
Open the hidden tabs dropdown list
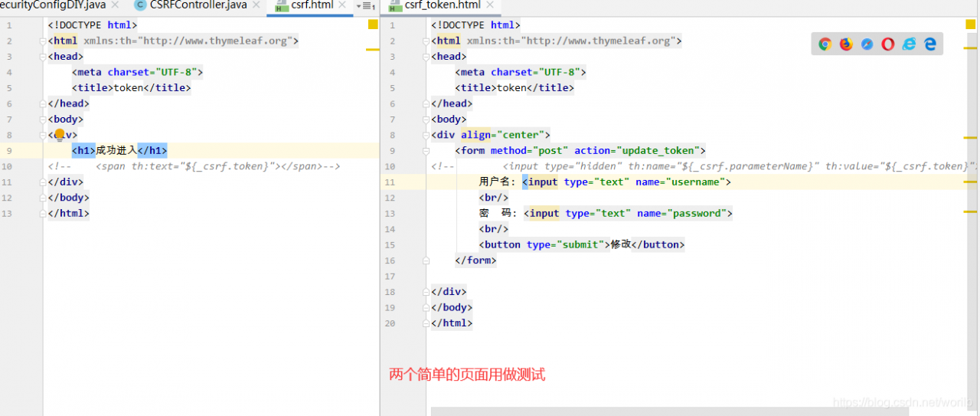coord(365,6)
